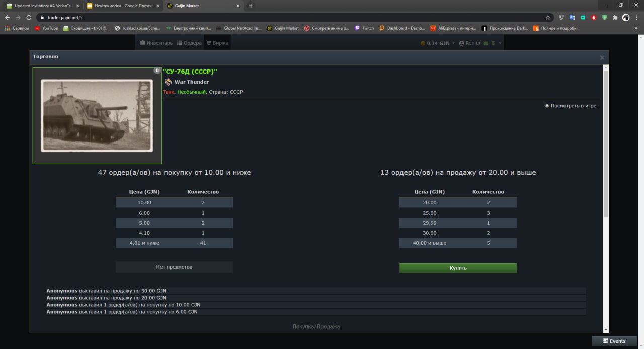Open the Входящие mail bookmark
The width and height of the screenshot is (644, 349).
point(87,28)
